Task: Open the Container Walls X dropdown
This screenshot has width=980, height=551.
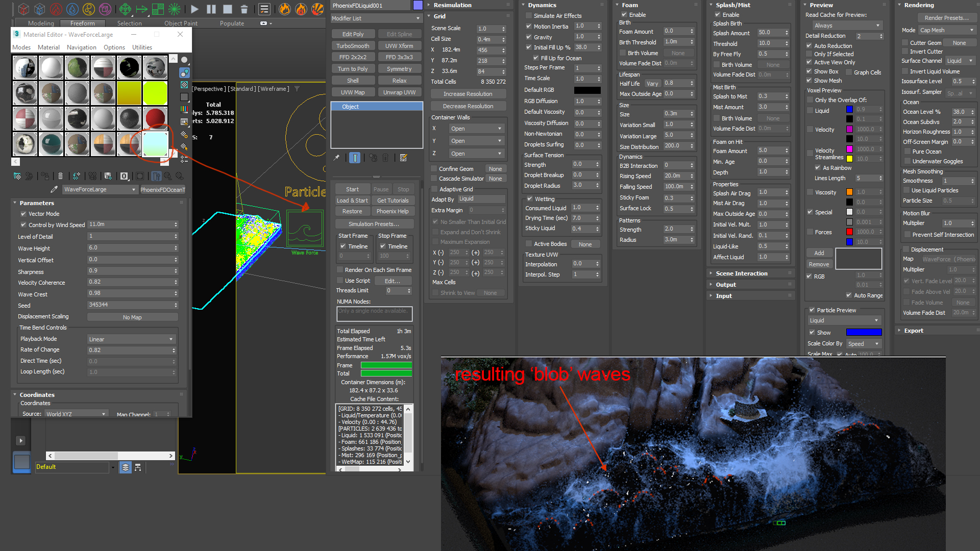Action: tap(476, 129)
